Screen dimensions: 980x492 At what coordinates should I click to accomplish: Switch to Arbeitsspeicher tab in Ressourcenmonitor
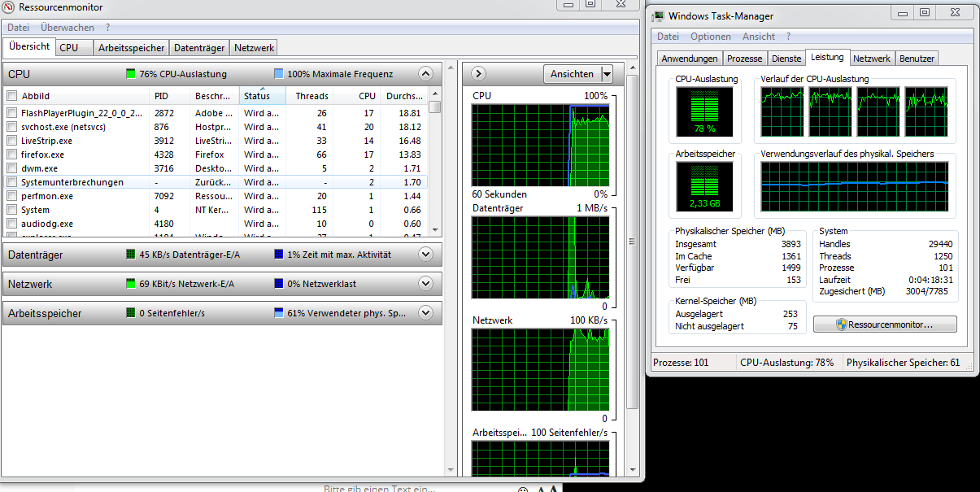(132, 48)
